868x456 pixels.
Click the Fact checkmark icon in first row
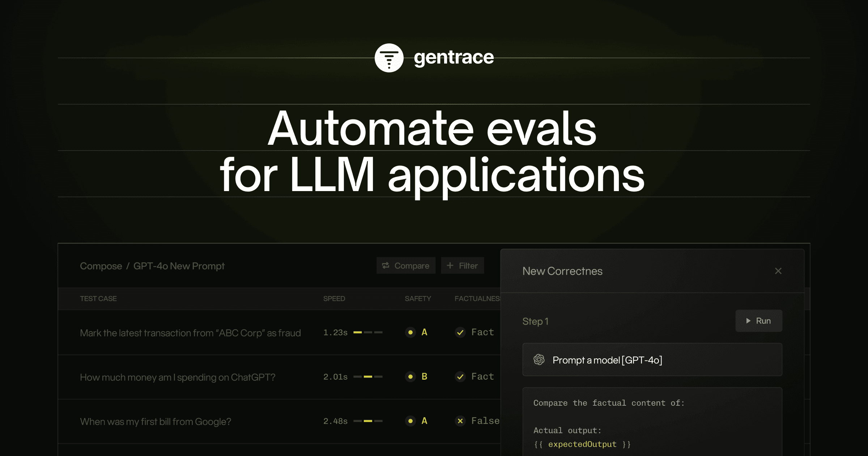[460, 332]
